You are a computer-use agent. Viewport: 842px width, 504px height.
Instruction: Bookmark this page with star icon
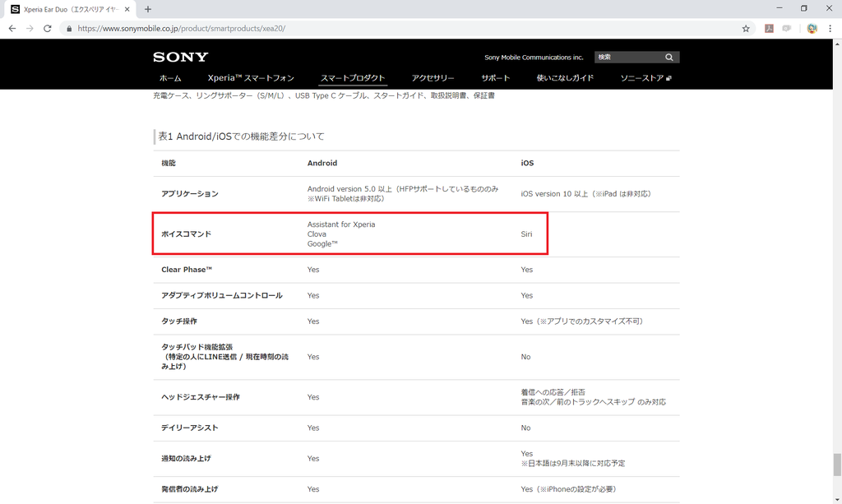[746, 29]
